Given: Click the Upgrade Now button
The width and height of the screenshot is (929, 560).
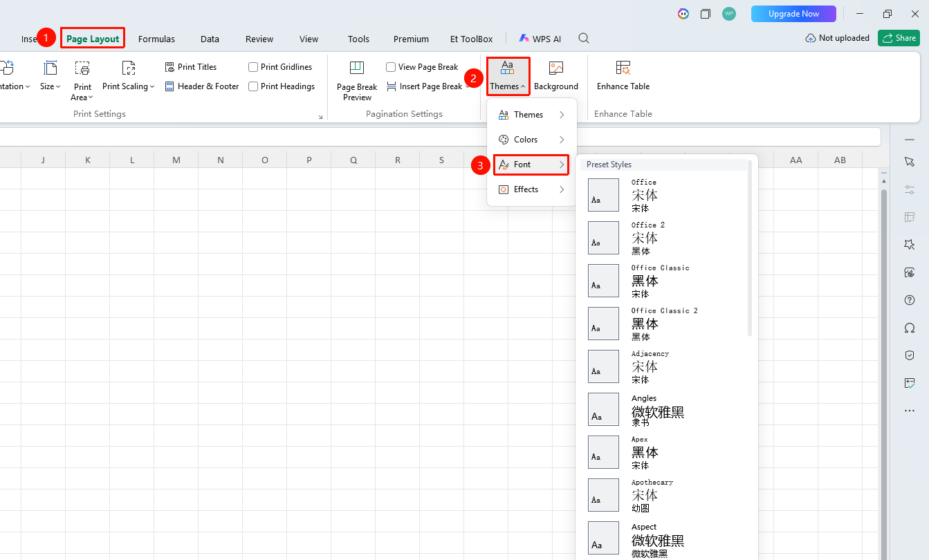Looking at the screenshot, I should (x=793, y=14).
